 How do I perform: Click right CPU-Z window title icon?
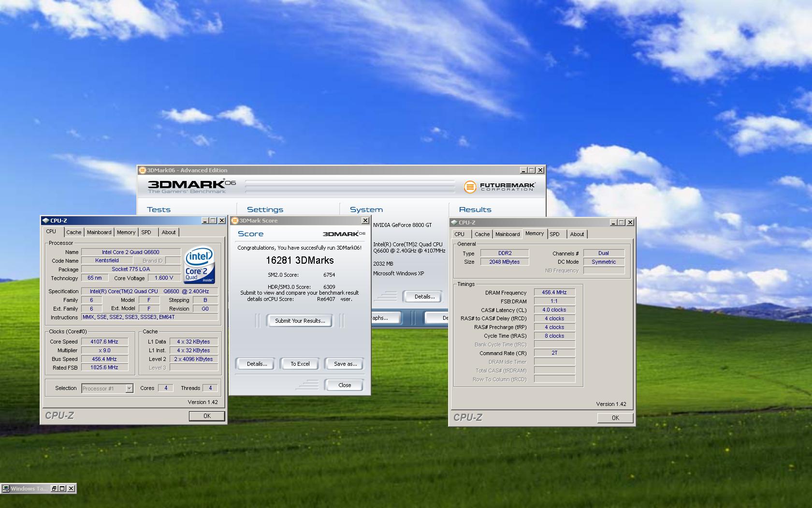(454, 223)
